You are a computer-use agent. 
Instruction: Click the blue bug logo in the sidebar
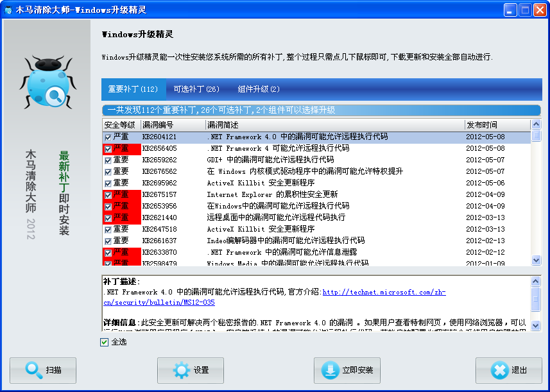[x=47, y=81]
